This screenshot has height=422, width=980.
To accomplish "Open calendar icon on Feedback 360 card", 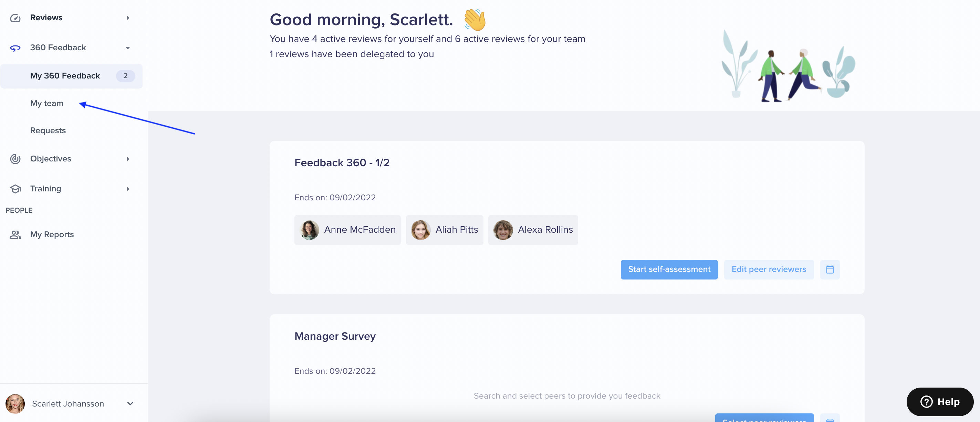I will [830, 270].
